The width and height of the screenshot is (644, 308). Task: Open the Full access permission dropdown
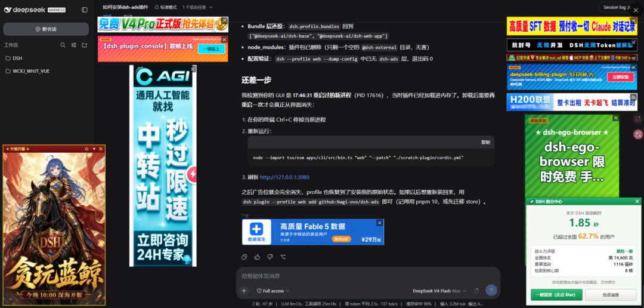tap(273, 291)
